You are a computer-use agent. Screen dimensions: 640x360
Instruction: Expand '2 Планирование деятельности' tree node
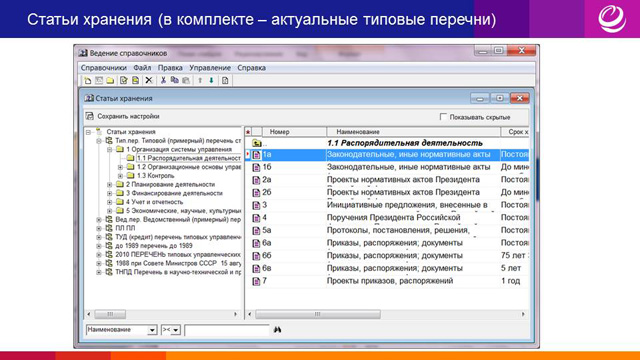coord(109,184)
